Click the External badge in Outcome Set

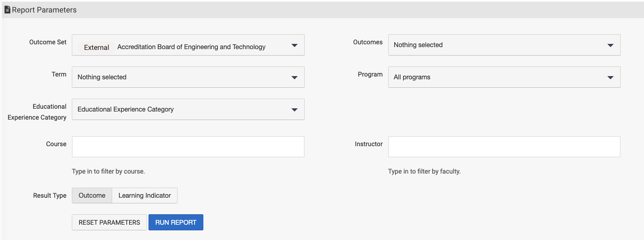(96, 48)
